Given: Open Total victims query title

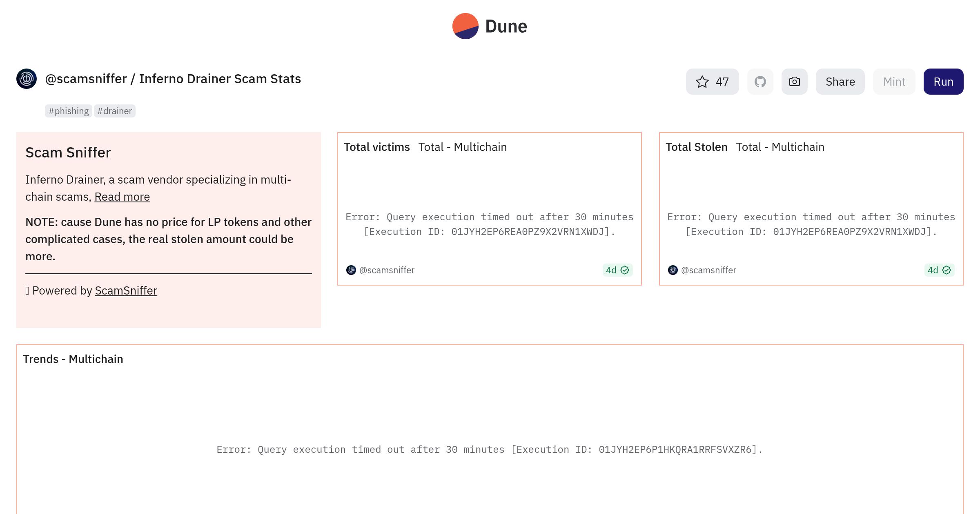Looking at the screenshot, I should tap(376, 147).
